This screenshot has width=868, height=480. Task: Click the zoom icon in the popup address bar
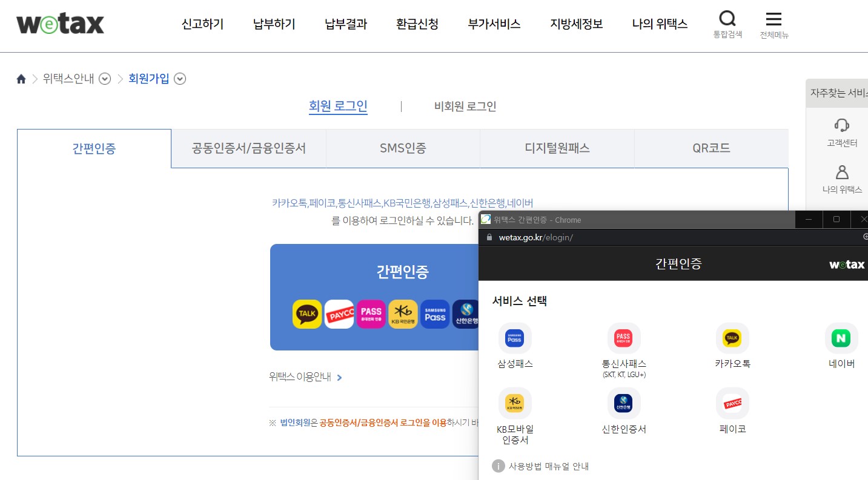[x=865, y=237]
